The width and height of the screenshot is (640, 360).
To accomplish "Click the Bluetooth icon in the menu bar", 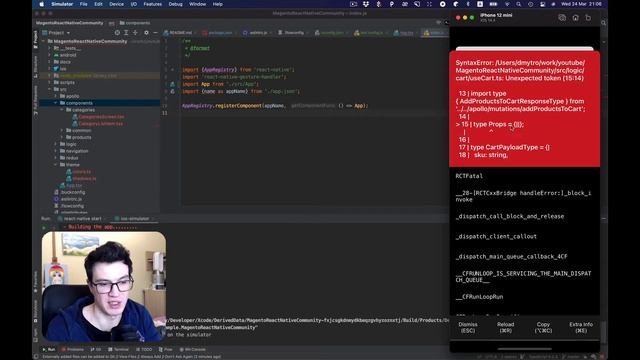I will pos(468,4).
